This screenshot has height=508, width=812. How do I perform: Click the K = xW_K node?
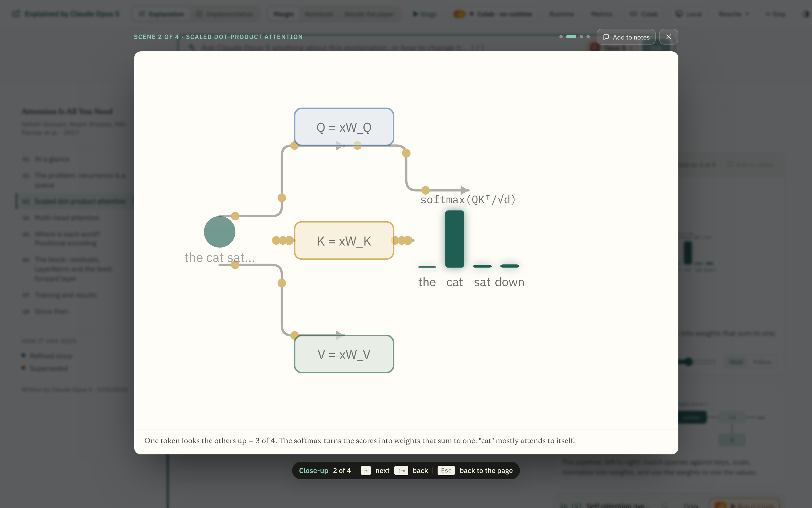coord(344,240)
